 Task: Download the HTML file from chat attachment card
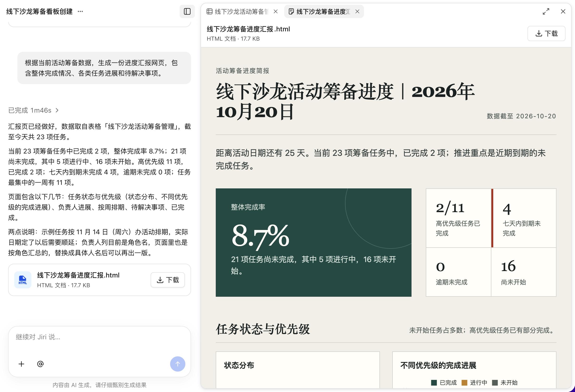tap(168, 280)
